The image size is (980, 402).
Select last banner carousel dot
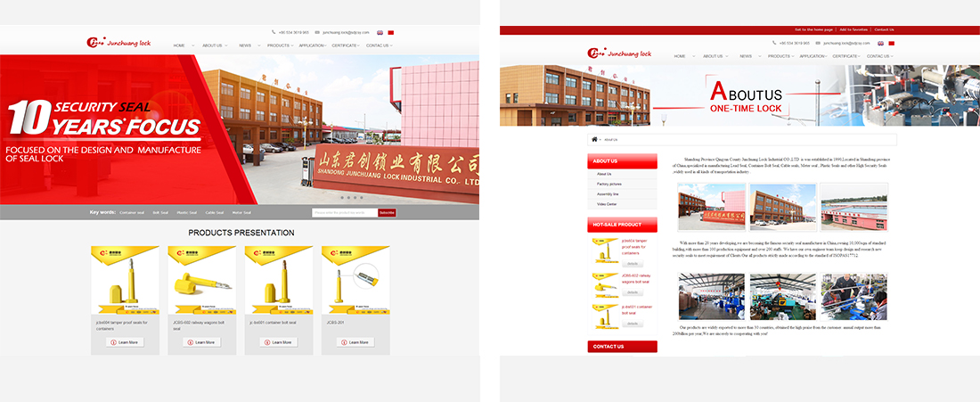[x=362, y=198]
